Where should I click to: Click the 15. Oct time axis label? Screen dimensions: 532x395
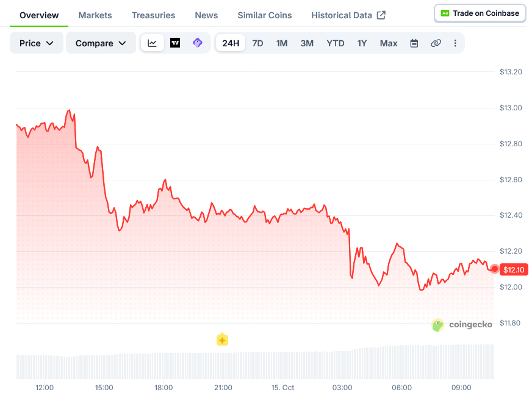point(282,387)
